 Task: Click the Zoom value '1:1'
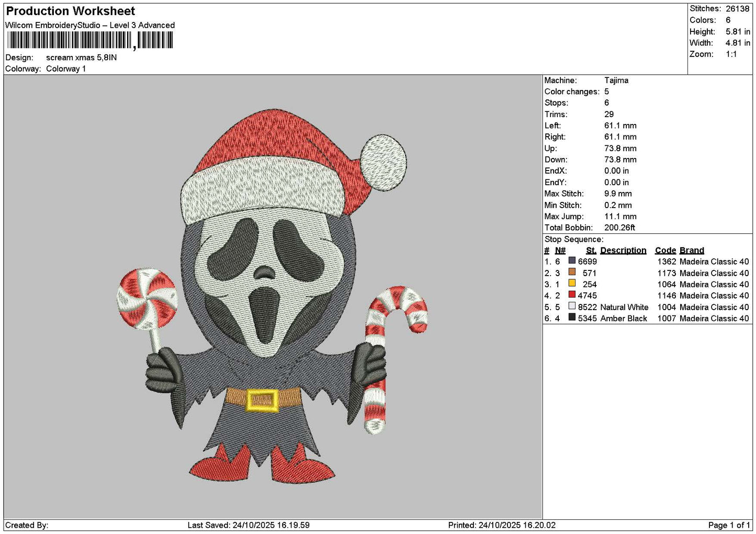(731, 54)
